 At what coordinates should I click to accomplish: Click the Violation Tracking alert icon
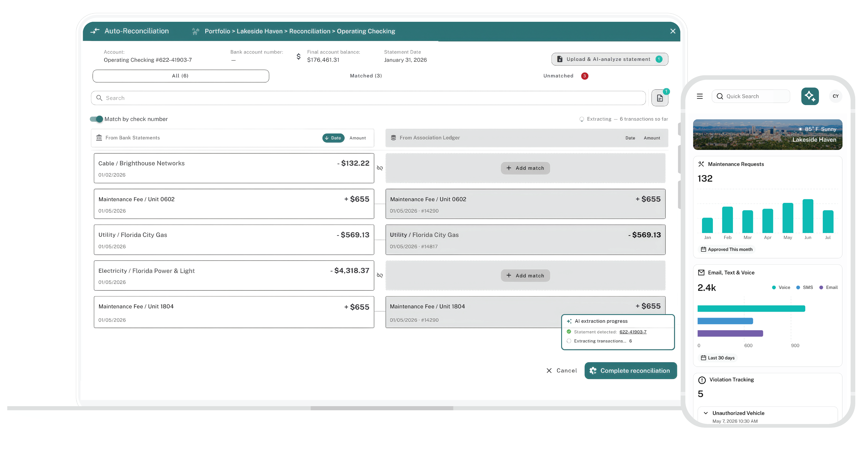[x=702, y=380]
